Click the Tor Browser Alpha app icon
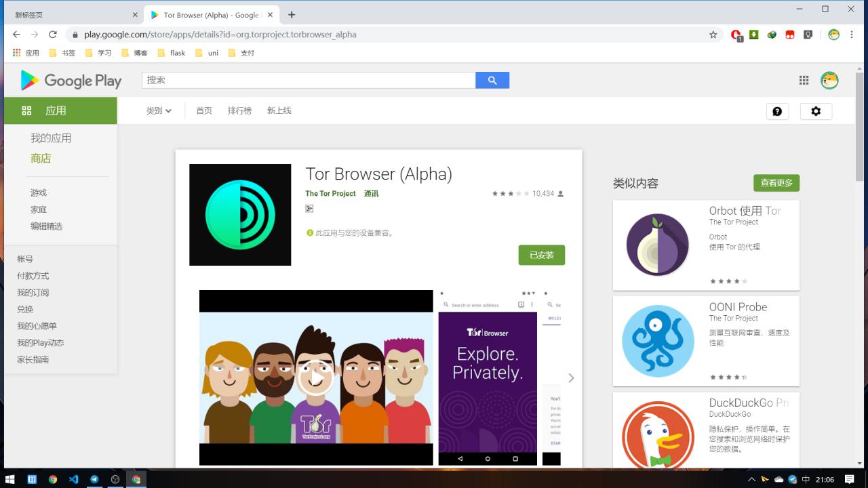Screen dimensions: 868x488 (240, 215)
